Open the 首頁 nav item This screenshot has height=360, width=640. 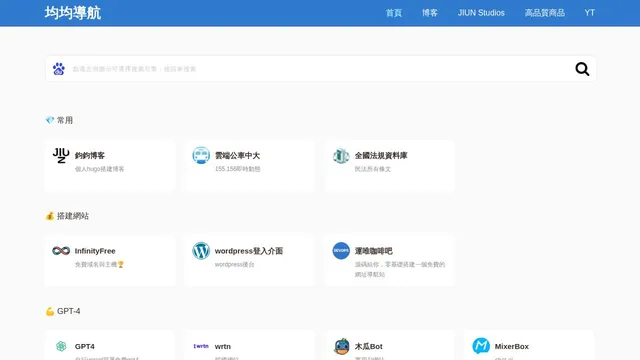coord(394,13)
